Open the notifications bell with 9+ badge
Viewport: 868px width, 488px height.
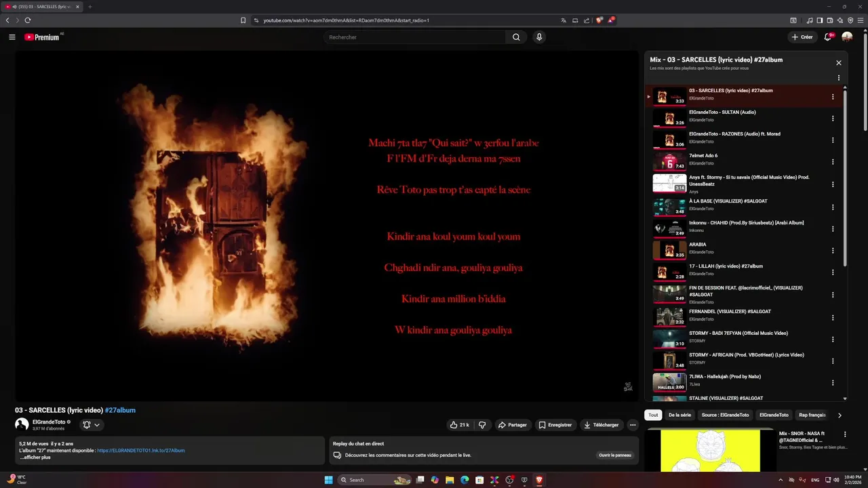click(828, 37)
